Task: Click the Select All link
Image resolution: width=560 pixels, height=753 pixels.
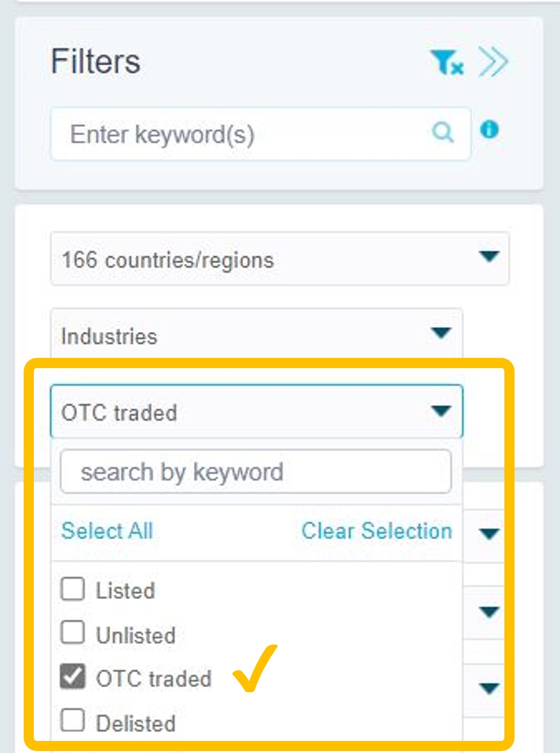Action: coord(107,531)
